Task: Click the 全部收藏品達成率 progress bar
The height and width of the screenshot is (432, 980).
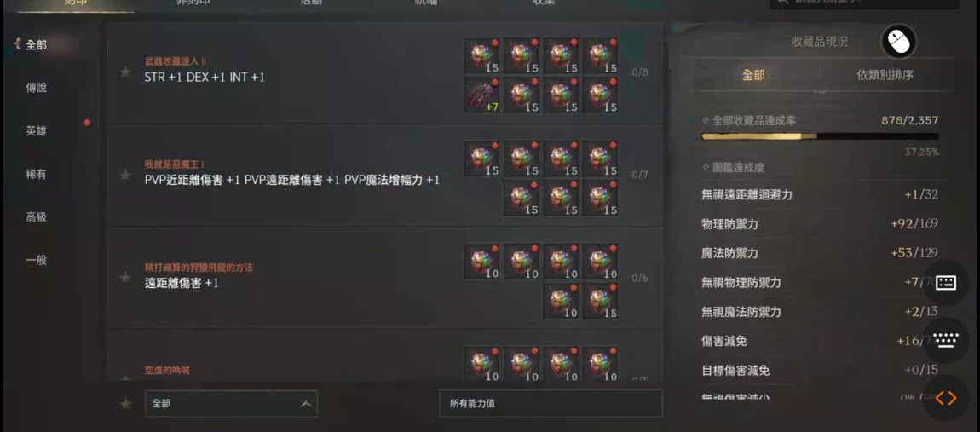Action: coord(820,135)
